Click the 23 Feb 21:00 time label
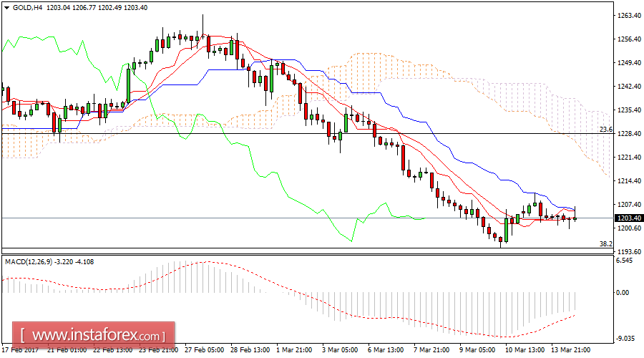644x358 pixels. pyautogui.click(x=159, y=350)
